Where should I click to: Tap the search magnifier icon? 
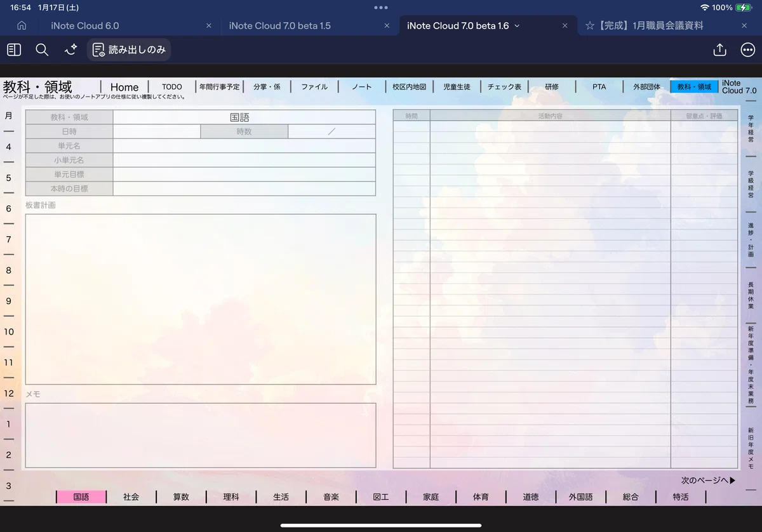(42, 50)
